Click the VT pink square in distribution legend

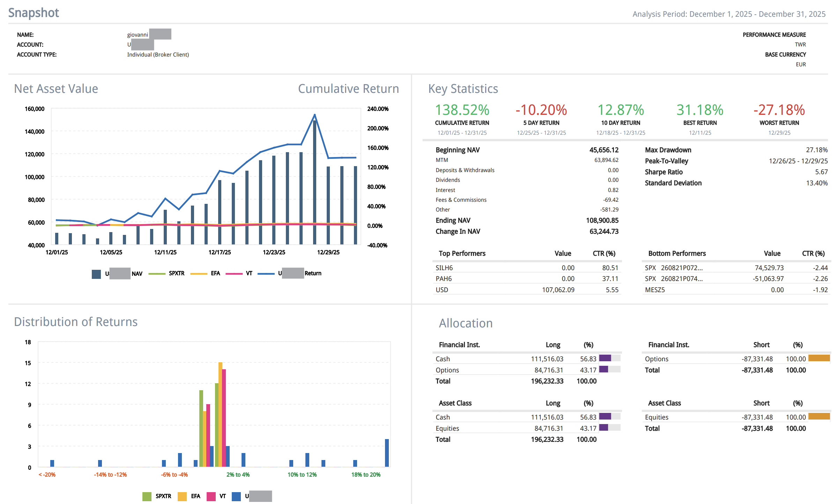click(211, 496)
